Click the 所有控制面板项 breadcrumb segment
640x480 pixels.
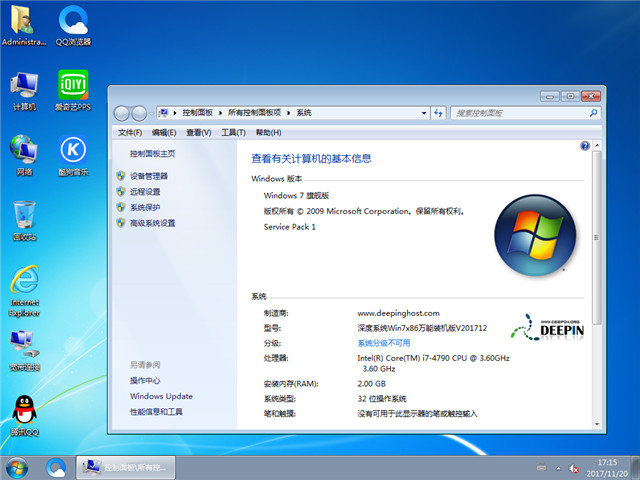[254, 113]
